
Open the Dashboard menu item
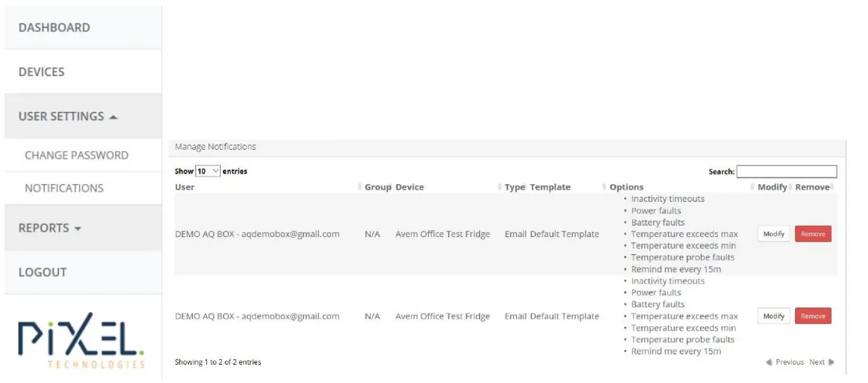click(x=54, y=28)
